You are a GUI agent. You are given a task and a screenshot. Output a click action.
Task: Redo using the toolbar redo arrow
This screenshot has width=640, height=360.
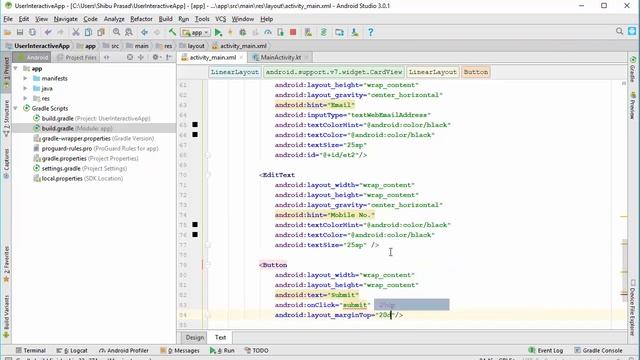60,32
